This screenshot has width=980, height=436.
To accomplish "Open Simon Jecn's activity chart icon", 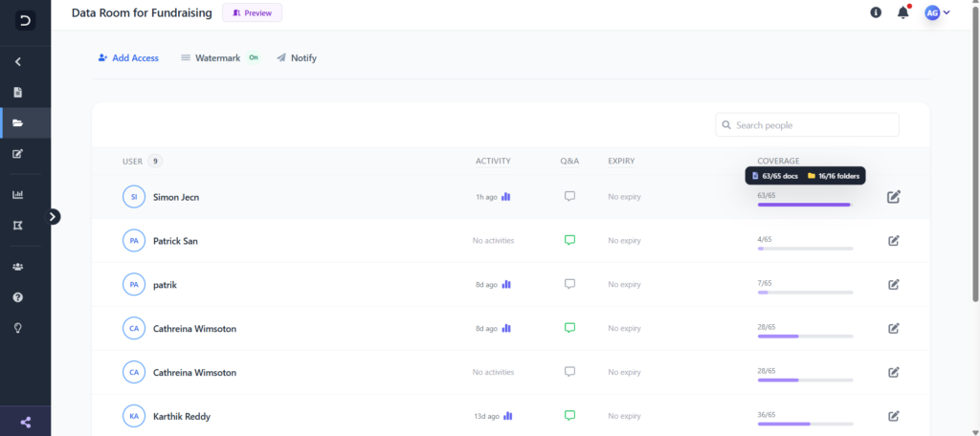I will tap(506, 197).
